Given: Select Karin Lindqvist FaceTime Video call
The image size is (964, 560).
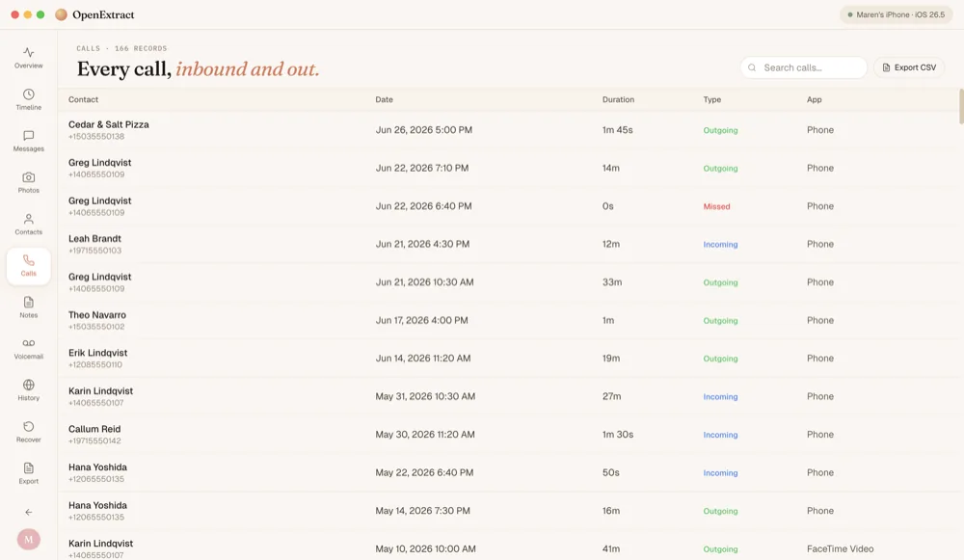Looking at the screenshot, I should (508, 546).
